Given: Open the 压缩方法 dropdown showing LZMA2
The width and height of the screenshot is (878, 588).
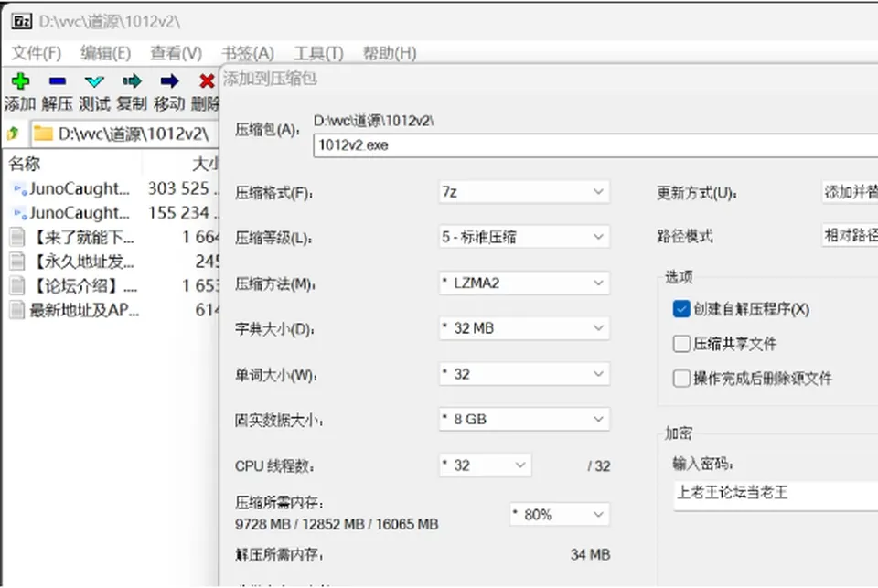Looking at the screenshot, I should 524,283.
